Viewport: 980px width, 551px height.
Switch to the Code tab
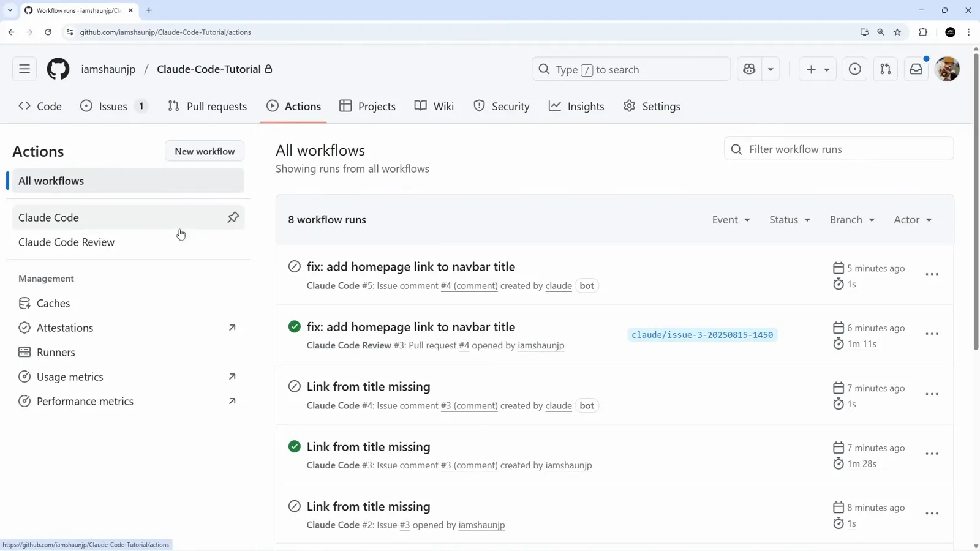tap(40, 106)
